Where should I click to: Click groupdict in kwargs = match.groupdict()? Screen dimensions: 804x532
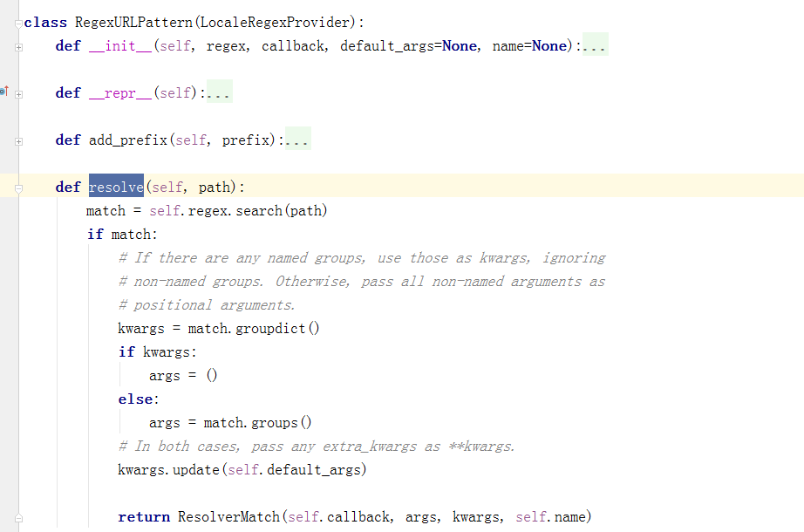tap(270, 329)
